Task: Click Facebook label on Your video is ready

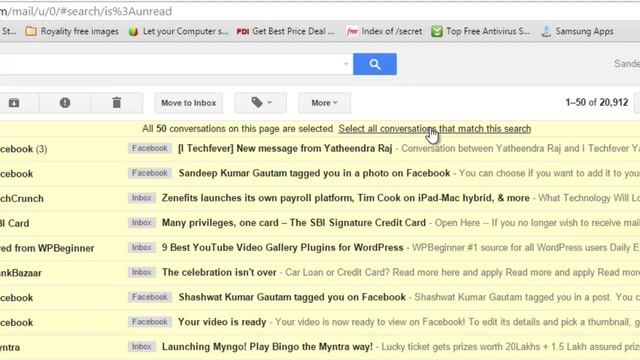Action: tap(150, 322)
